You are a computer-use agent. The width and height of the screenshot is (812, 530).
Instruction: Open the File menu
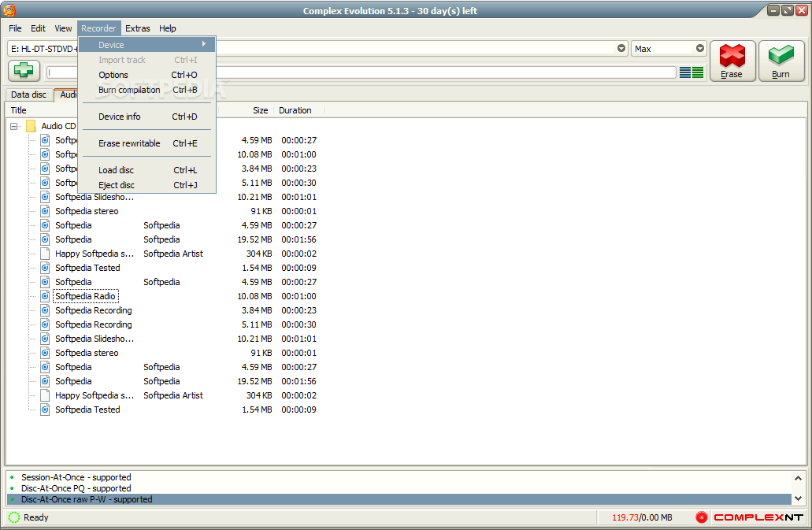(x=15, y=28)
